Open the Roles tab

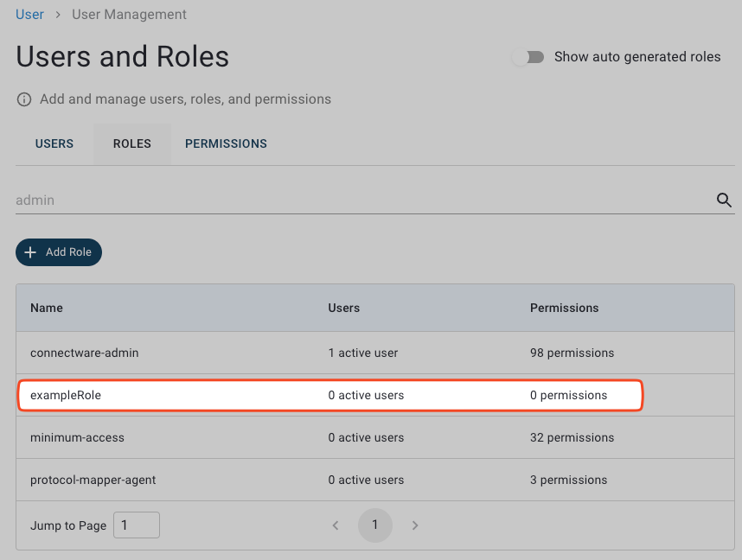tap(131, 143)
